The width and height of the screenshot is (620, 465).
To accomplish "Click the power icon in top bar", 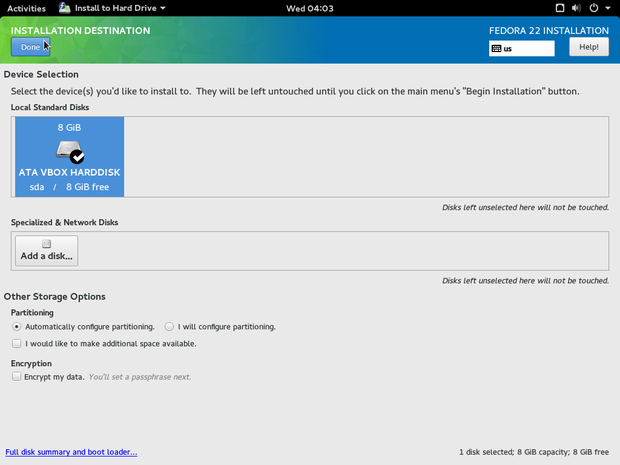I will tap(594, 8).
